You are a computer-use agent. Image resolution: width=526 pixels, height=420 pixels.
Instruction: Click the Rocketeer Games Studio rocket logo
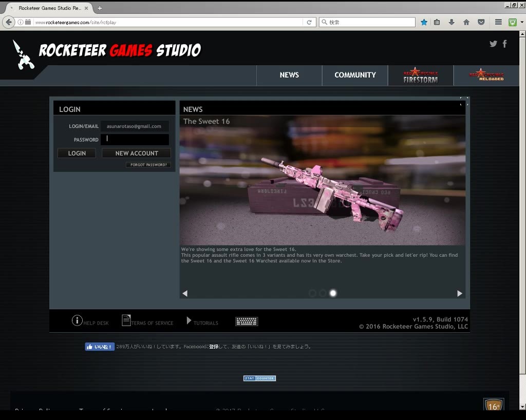(x=24, y=54)
